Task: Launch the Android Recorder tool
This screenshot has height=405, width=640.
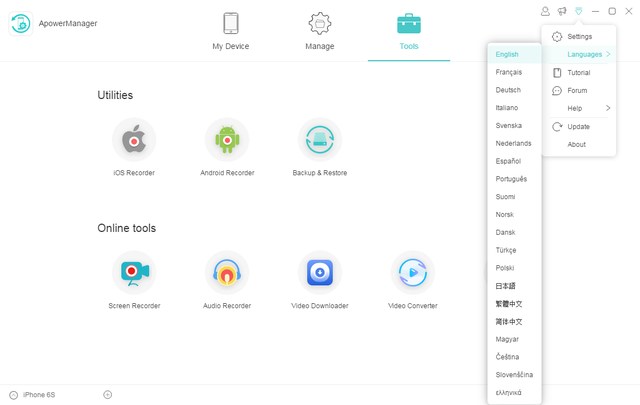Action: [227, 141]
